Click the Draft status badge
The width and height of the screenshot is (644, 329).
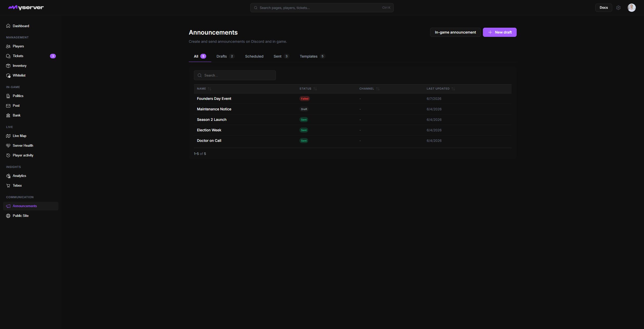[x=304, y=109]
